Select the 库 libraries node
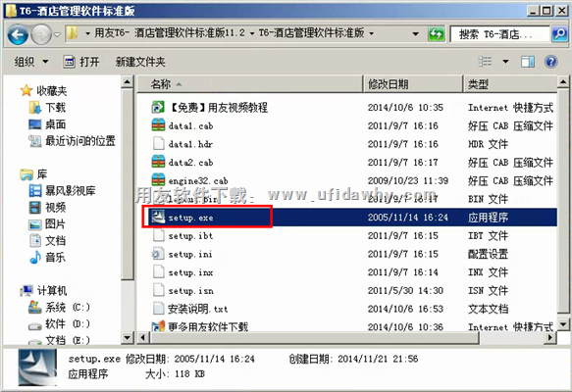 pos(33,174)
